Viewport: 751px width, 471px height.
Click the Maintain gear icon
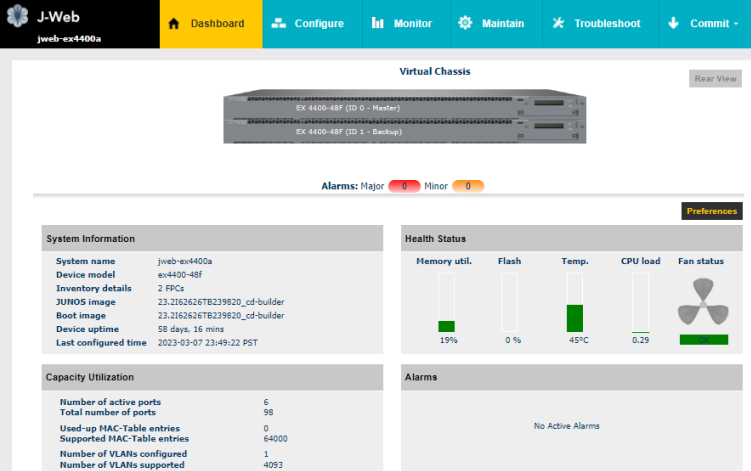465,24
